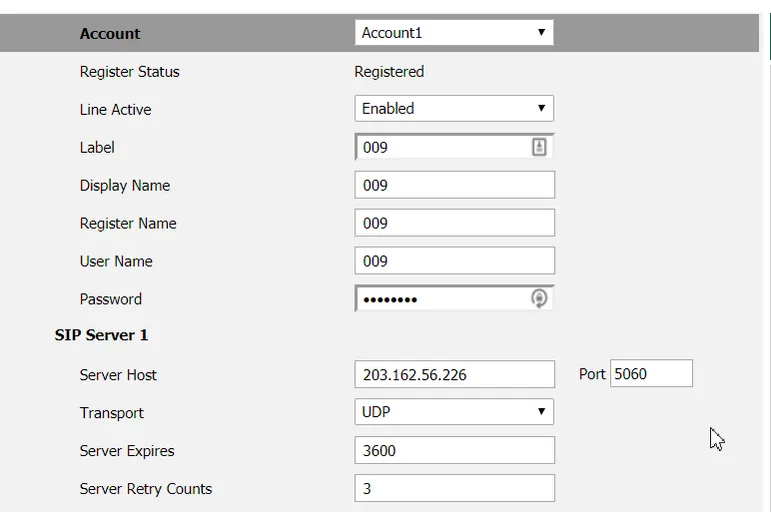Click the password manager icon in Password field
The height and width of the screenshot is (512, 771).
click(539, 298)
